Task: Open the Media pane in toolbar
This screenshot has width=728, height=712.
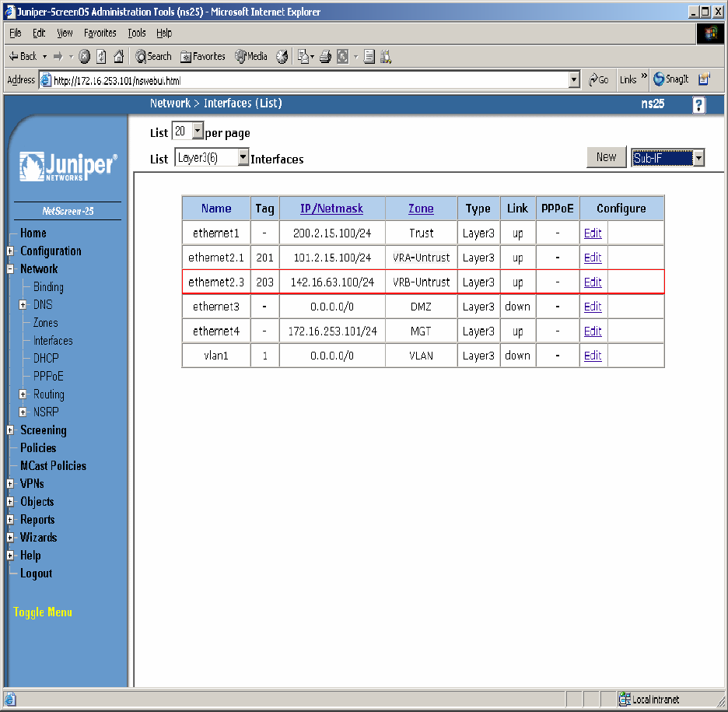Action: (251, 57)
